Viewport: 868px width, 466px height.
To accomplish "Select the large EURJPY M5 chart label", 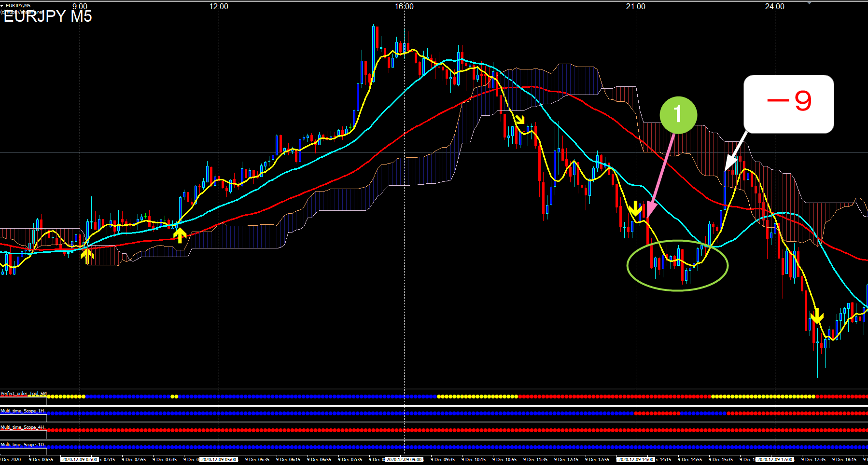I will click(48, 16).
